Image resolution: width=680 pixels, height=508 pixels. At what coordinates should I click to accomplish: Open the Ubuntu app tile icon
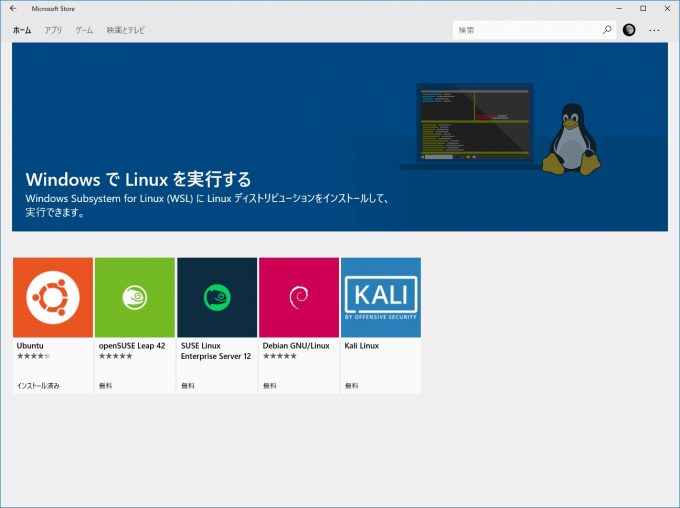click(x=53, y=297)
